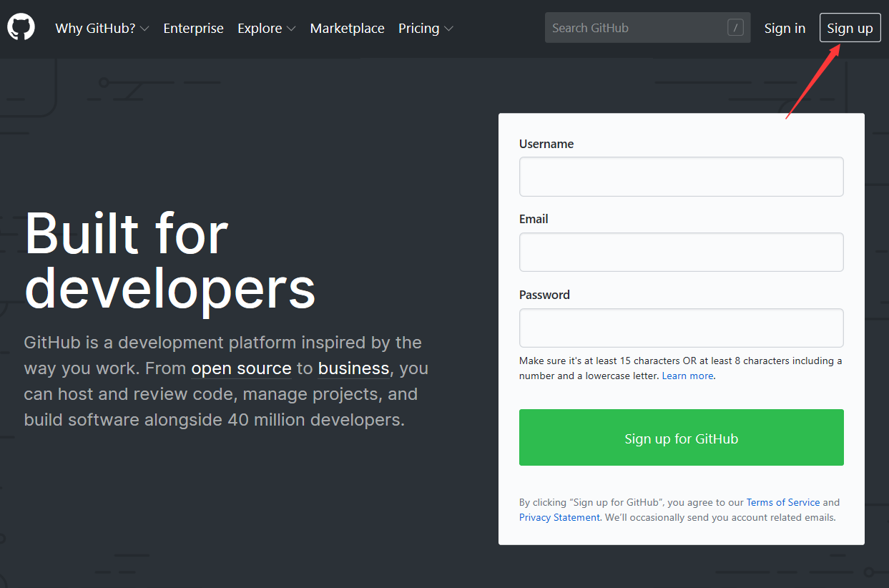Viewport: 889px width, 588px height.
Task: Click the Username field label
Action: [x=546, y=144]
